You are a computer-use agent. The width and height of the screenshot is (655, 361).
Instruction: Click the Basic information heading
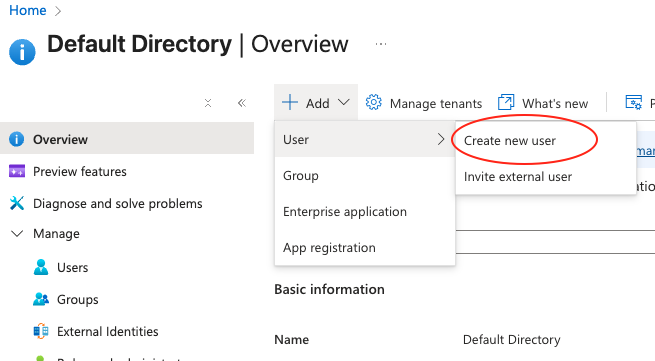click(329, 289)
